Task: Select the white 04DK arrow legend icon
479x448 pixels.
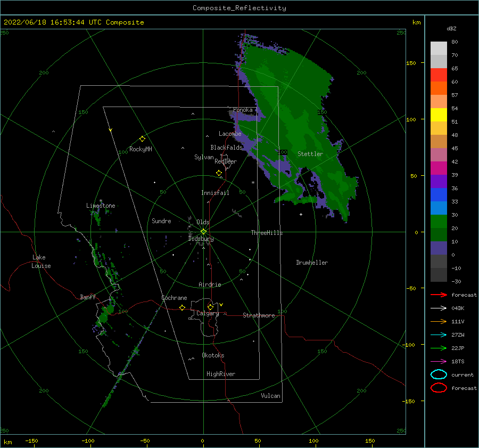Action: point(439,308)
